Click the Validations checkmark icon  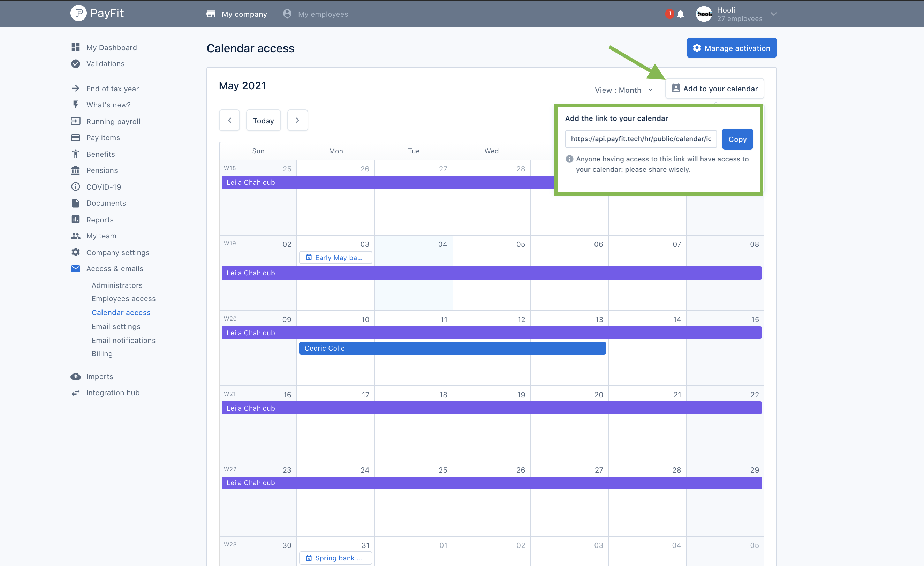75,64
